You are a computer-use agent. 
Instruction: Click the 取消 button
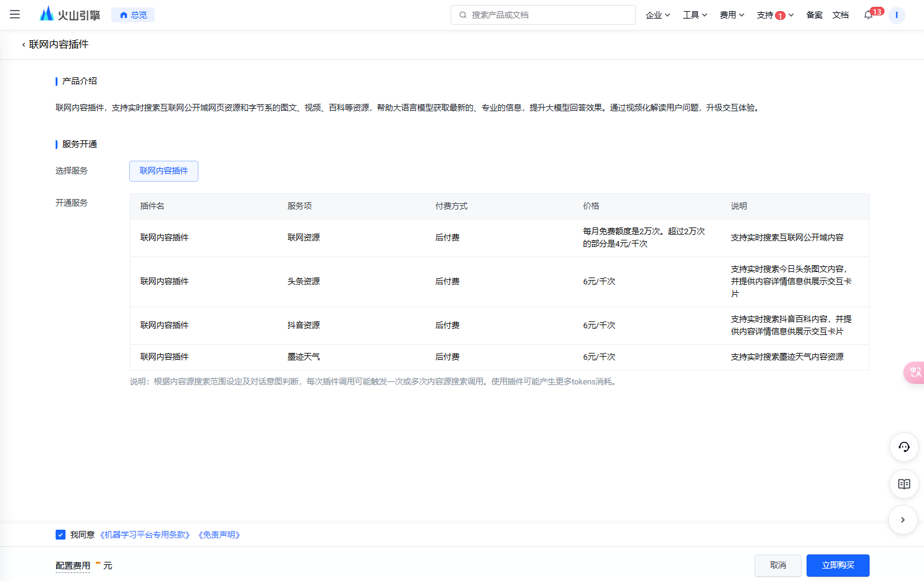coord(778,566)
